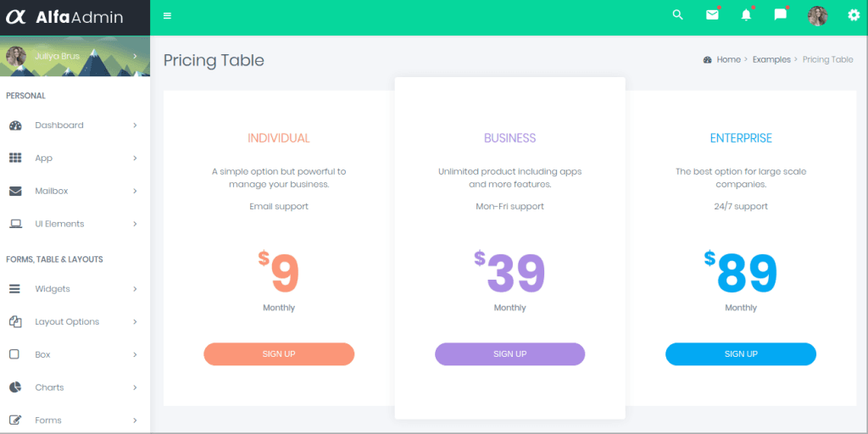868x434 pixels.
Task: Sign up for the Individual plan
Action: click(x=279, y=354)
